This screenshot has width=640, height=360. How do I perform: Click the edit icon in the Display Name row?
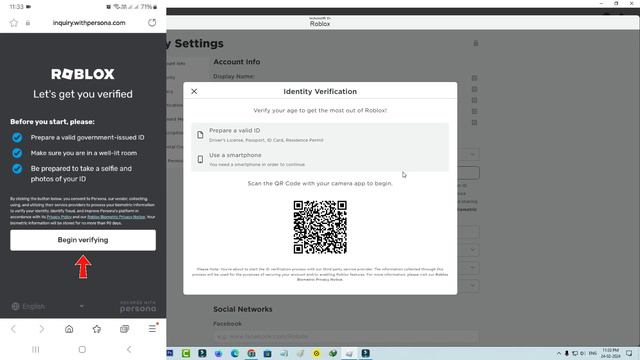coord(474,78)
